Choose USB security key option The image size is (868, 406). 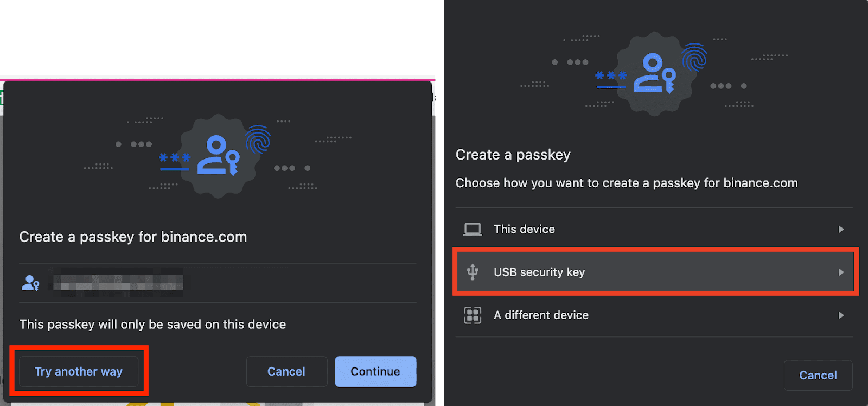[x=654, y=272]
